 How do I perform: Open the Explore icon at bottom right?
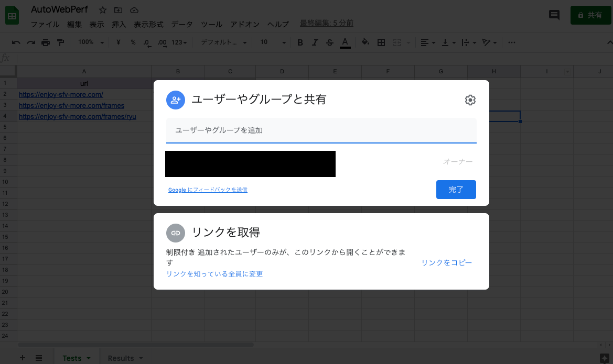605,358
